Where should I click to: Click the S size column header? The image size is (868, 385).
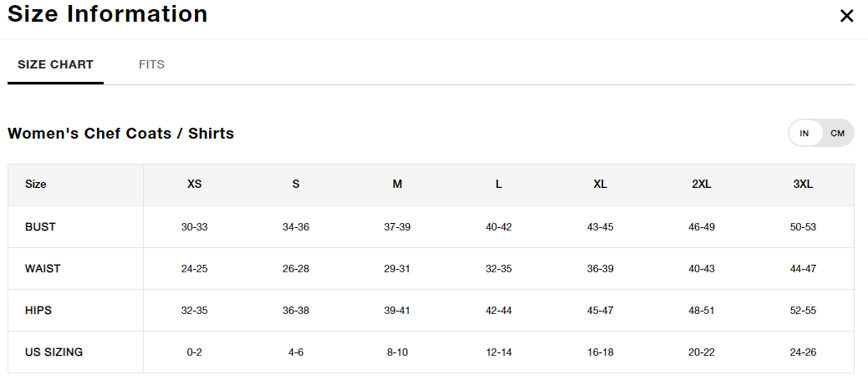tap(296, 185)
